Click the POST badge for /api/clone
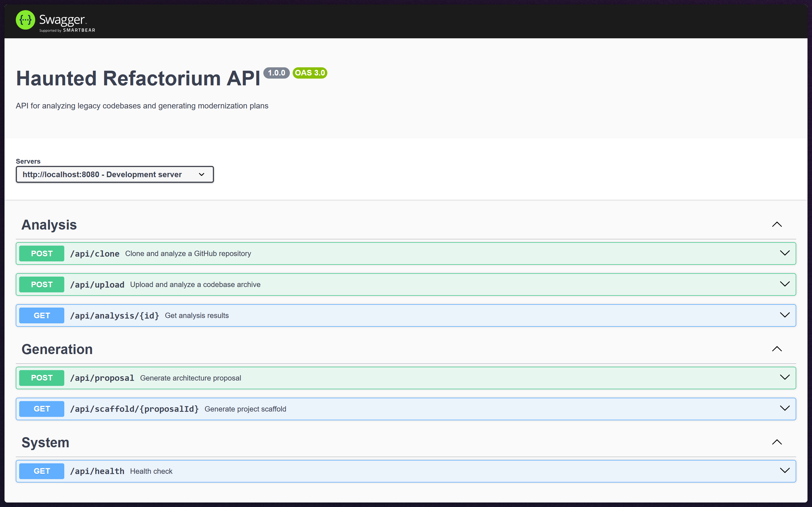This screenshot has width=812, height=507. (x=42, y=253)
